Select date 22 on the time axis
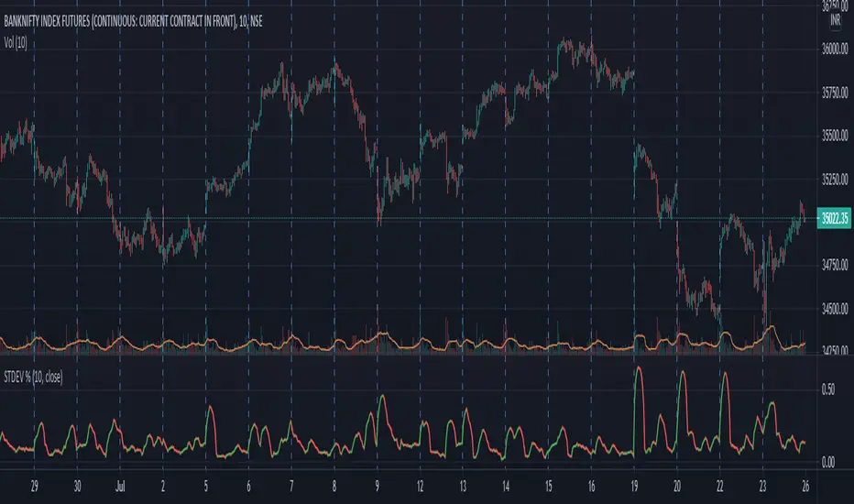 point(719,486)
